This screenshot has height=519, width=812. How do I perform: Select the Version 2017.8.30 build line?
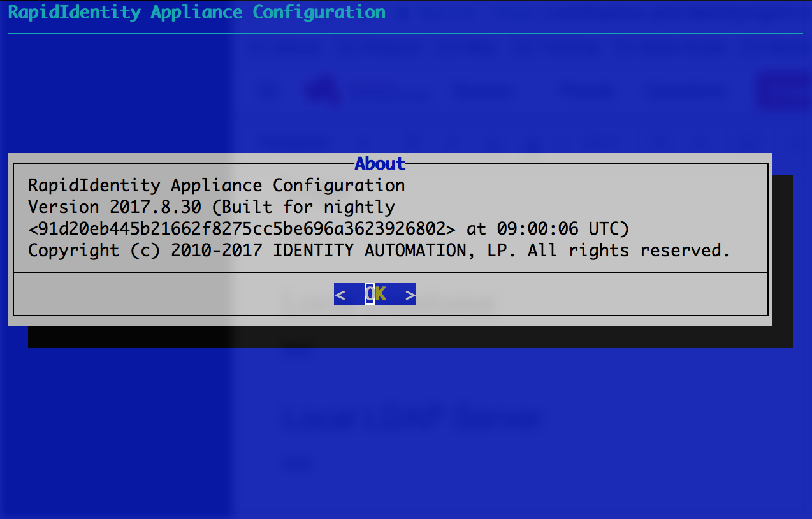pos(212,207)
